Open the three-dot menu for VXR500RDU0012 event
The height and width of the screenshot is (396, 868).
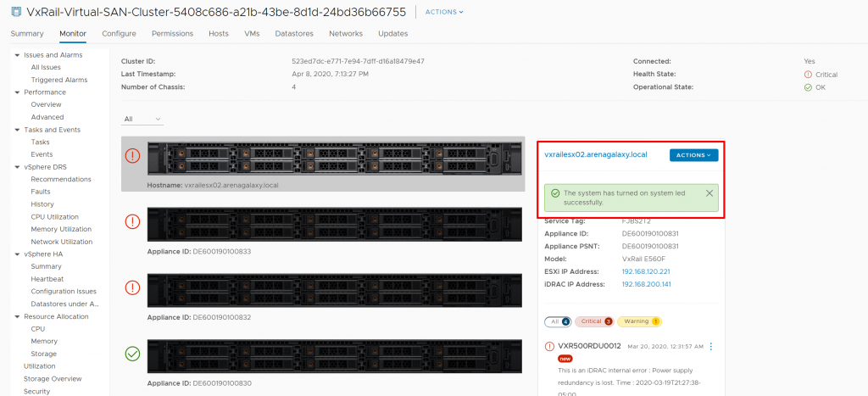(711, 347)
